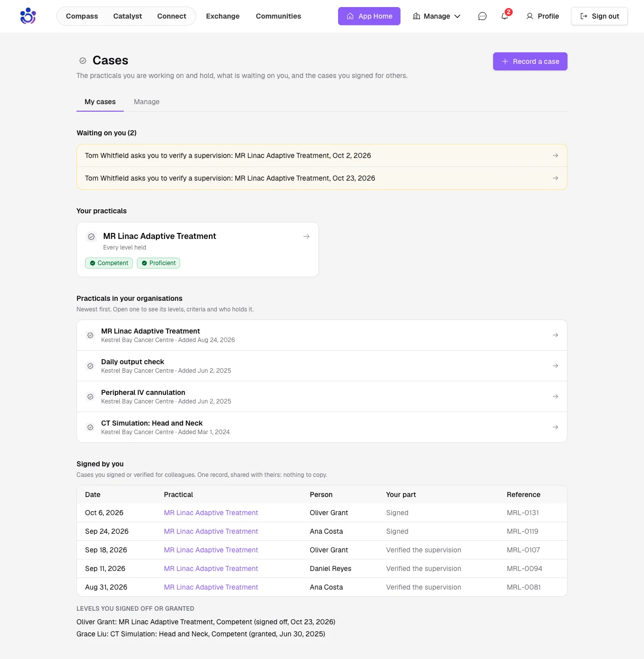This screenshot has width=644, height=659.
Task: Click Grace Liu CT Simulation granted line
Action: pos(201,634)
